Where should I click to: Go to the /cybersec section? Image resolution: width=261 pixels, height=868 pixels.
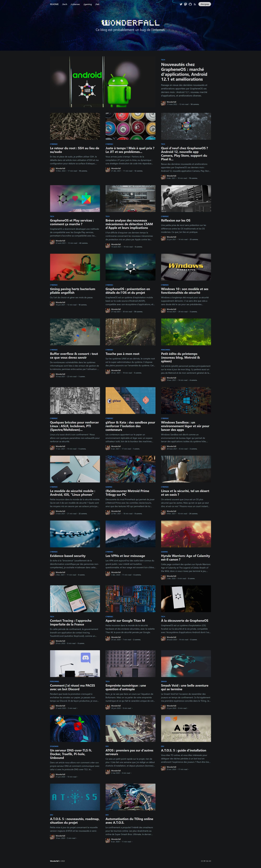[x=75, y=4]
